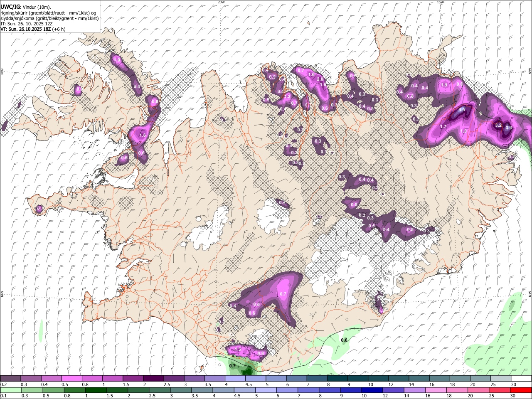Click the pale green 0.1 swatch, lower scale

coord(11,390)
